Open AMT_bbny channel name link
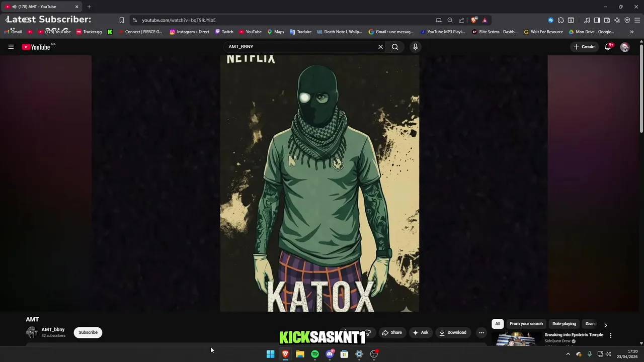This screenshot has width=644, height=362. click(x=53, y=330)
